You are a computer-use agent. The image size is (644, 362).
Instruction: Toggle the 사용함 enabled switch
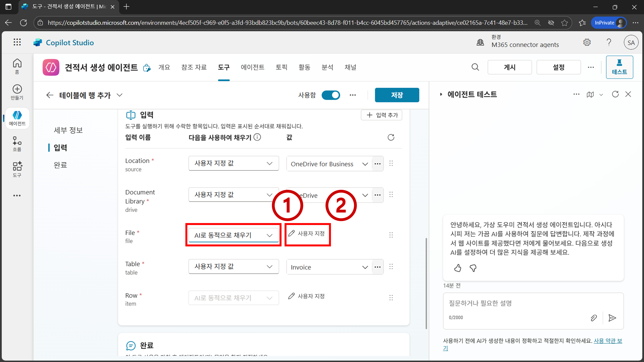331,95
